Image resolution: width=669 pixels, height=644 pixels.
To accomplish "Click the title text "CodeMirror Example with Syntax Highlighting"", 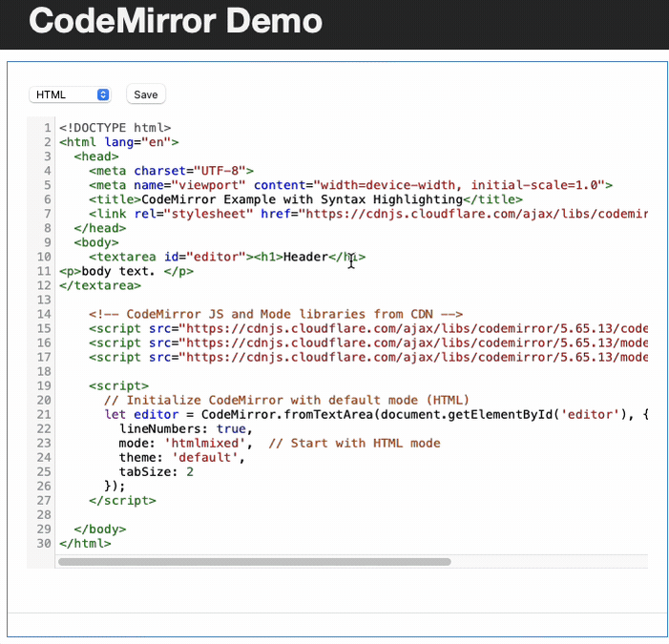I will [302, 199].
